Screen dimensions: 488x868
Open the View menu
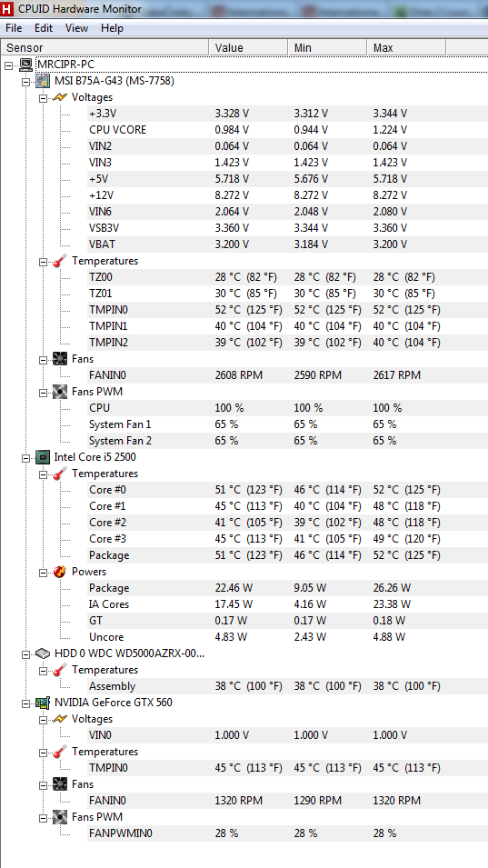pos(76,28)
